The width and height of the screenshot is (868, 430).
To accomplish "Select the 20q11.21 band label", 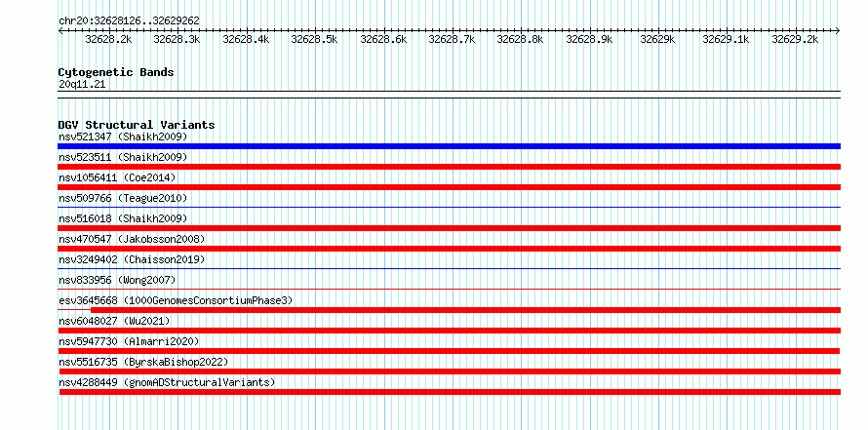I will [82, 85].
